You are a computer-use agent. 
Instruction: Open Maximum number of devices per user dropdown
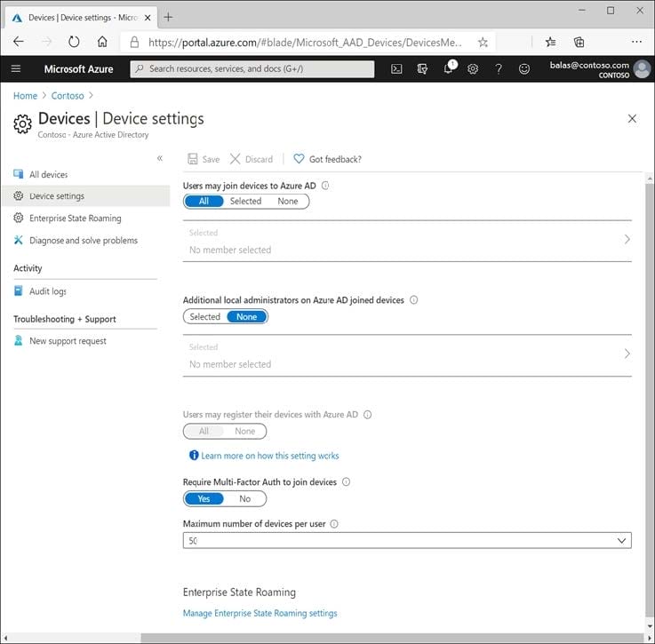click(407, 541)
